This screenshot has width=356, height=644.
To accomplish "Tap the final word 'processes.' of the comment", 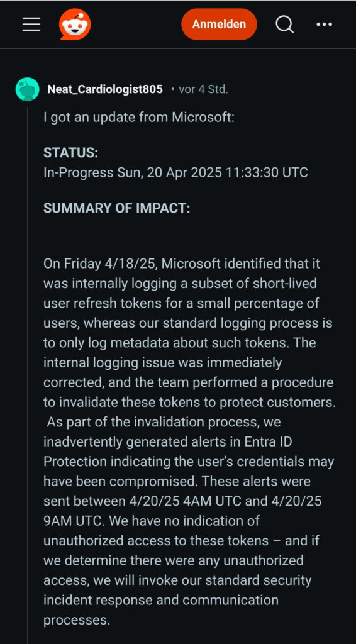I will 77,620.
